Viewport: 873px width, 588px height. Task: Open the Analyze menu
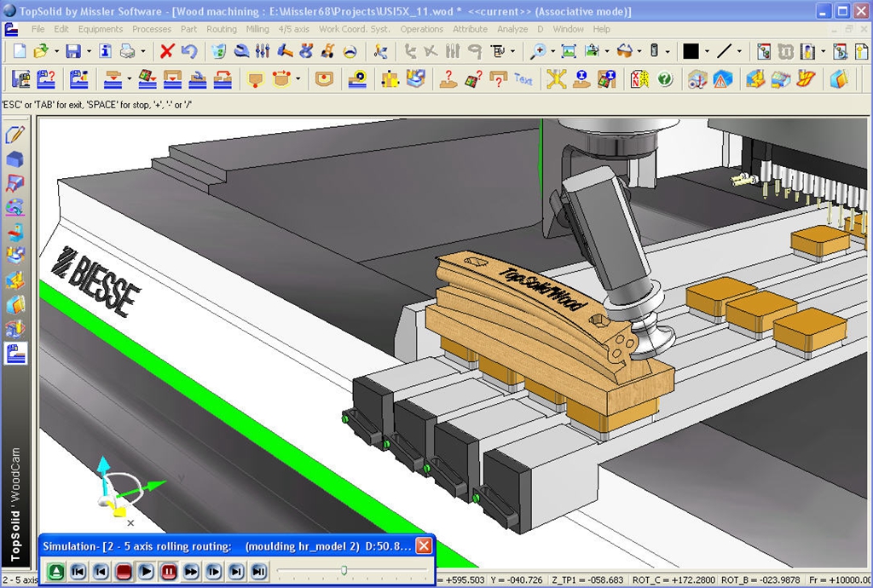512,29
